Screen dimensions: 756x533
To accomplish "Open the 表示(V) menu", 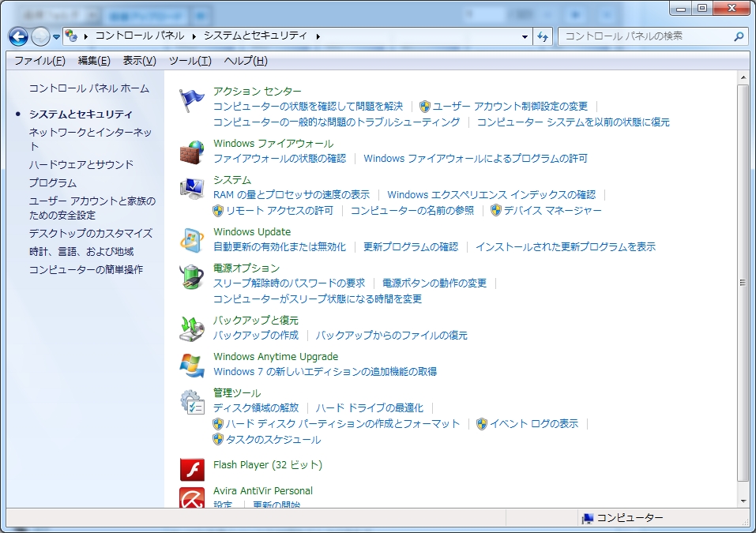I will (139, 61).
